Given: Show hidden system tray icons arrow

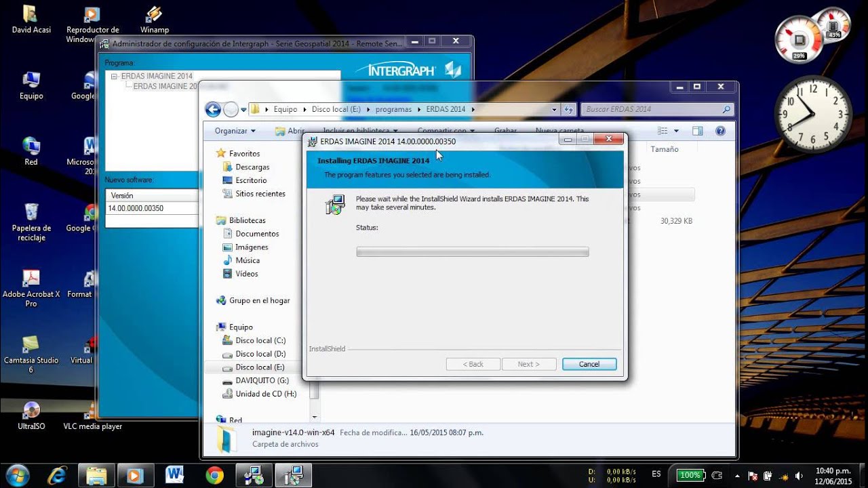Looking at the screenshot, I should pyautogui.click(x=736, y=475).
